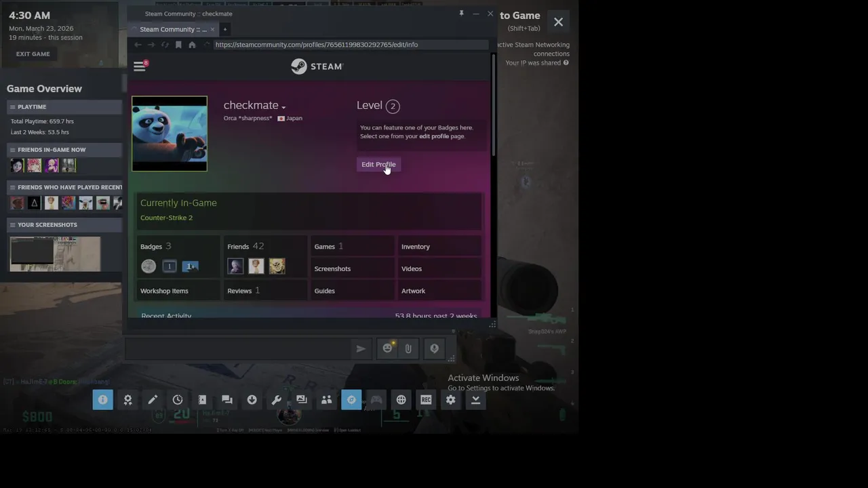This screenshot has height=488, width=868.
Task: Click the URL address bar
Action: click(351, 45)
